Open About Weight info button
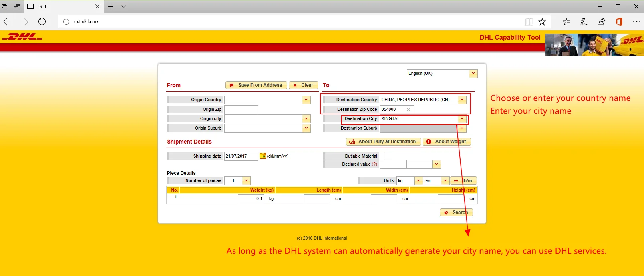The height and width of the screenshot is (276, 644). [447, 142]
